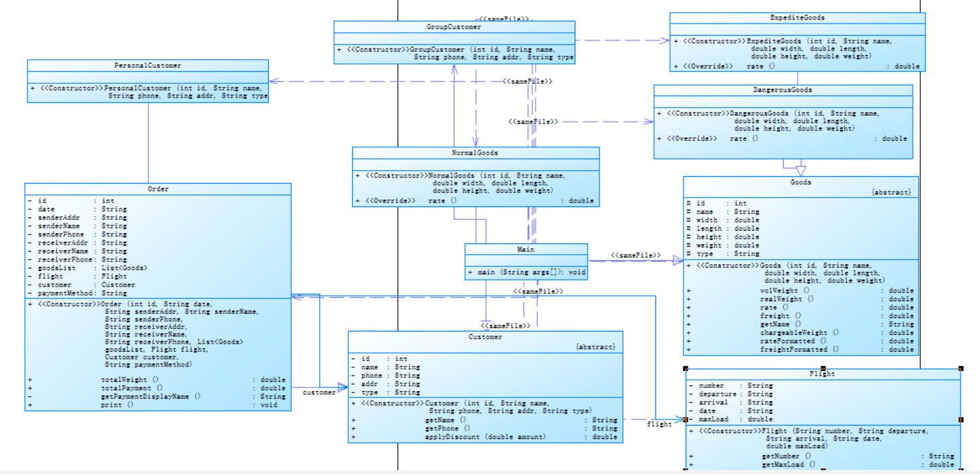Click the "customer" association role label
980x474 pixels.
point(319,392)
